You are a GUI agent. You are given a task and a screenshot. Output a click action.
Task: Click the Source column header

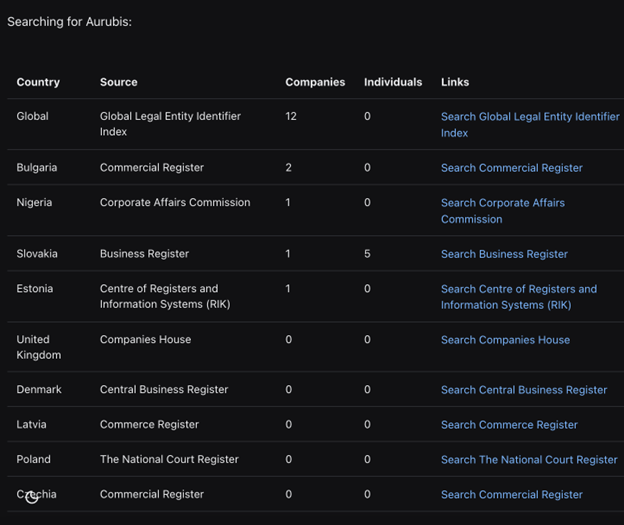(x=119, y=82)
